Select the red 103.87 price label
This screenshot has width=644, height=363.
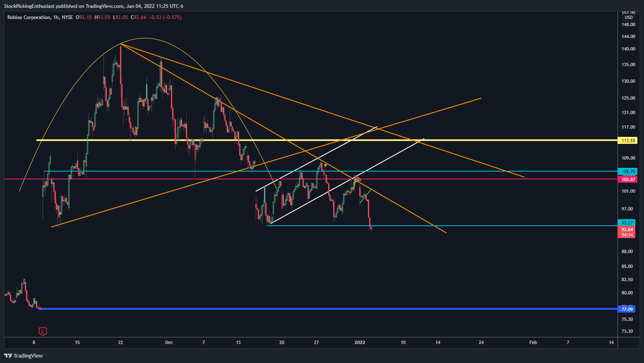point(628,179)
